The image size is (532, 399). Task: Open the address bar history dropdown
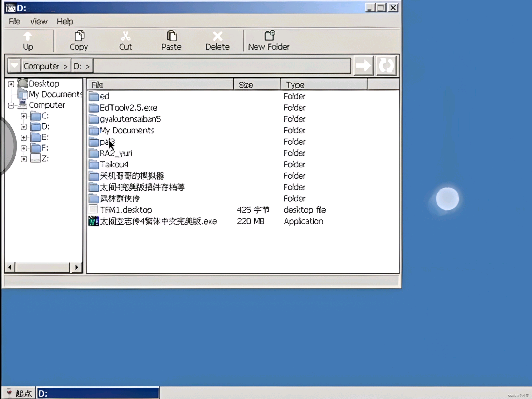[x=14, y=65]
